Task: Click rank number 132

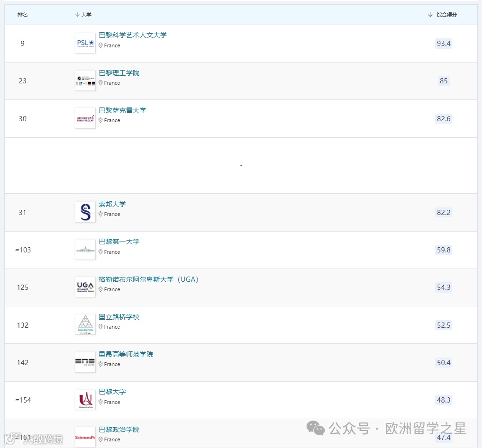Action: pyautogui.click(x=22, y=325)
